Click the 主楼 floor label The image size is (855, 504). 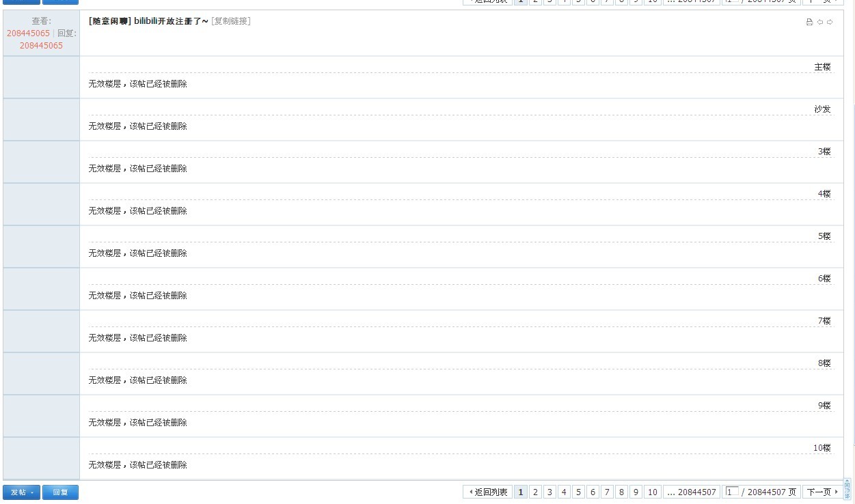click(x=822, y=67)
